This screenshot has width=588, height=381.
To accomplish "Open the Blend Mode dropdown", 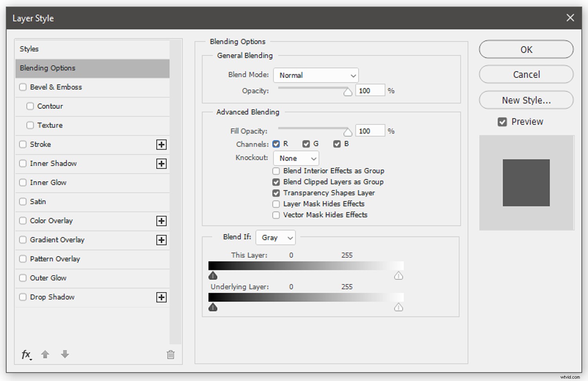I will pyautogui.click(x=316, y=75).
